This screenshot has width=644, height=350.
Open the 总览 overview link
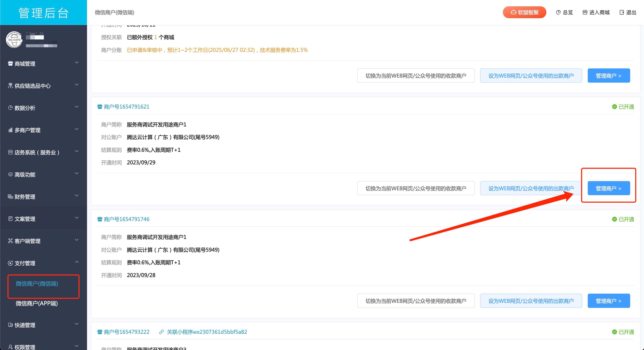pos(564,12)
